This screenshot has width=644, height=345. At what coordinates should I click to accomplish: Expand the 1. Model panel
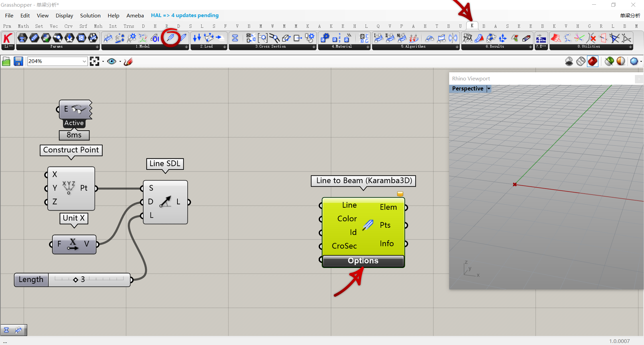coord(186,47)
